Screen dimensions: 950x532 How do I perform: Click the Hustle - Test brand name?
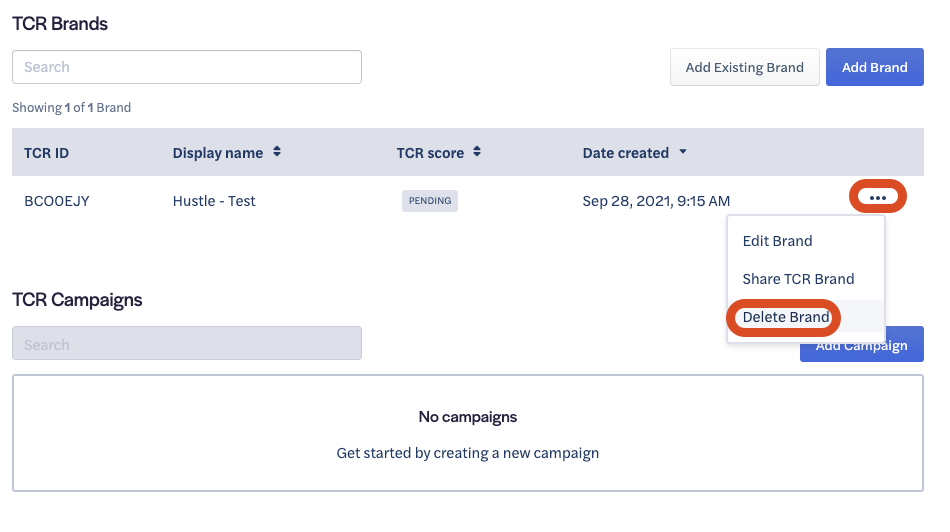pos(214,201)
